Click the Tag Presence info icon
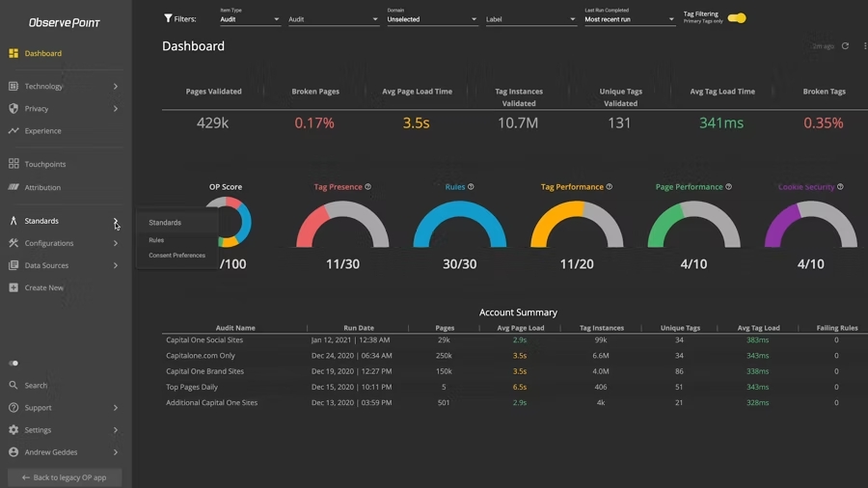Screen dimensions: 868x488 [x=367, y=186]
